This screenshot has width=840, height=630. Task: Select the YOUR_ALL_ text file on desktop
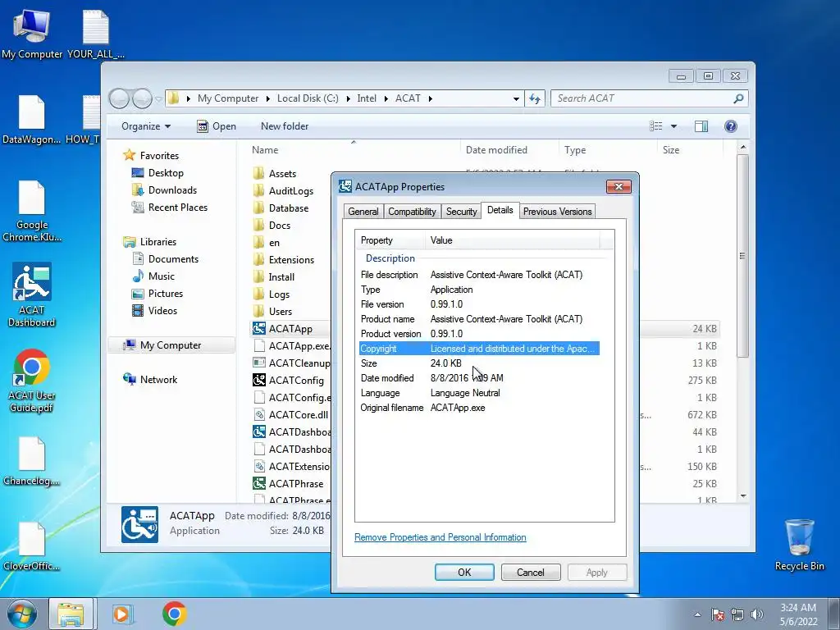[x=95, y=33]
